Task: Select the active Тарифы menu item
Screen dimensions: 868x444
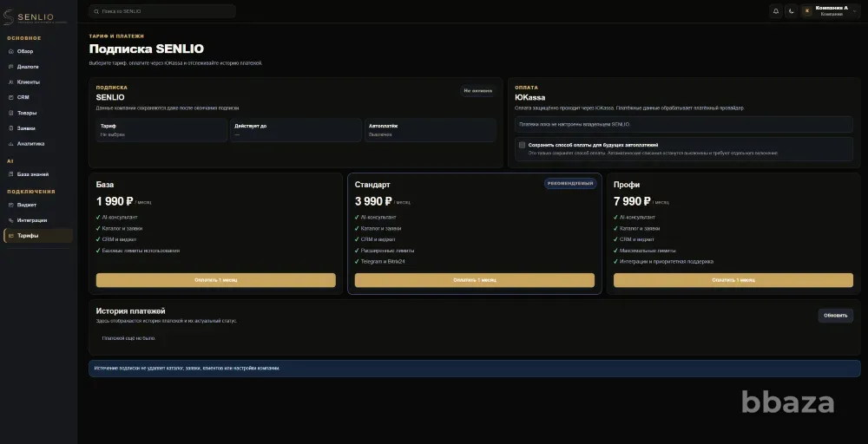Action: pos(37,236)
